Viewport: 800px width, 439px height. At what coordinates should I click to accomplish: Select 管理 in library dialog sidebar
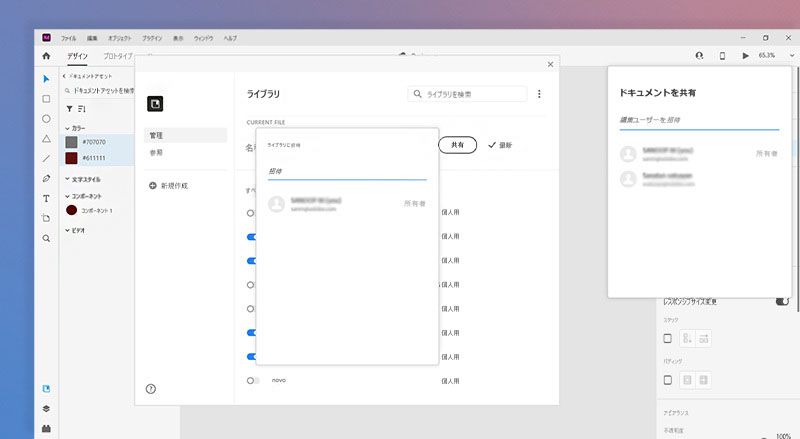186,135
